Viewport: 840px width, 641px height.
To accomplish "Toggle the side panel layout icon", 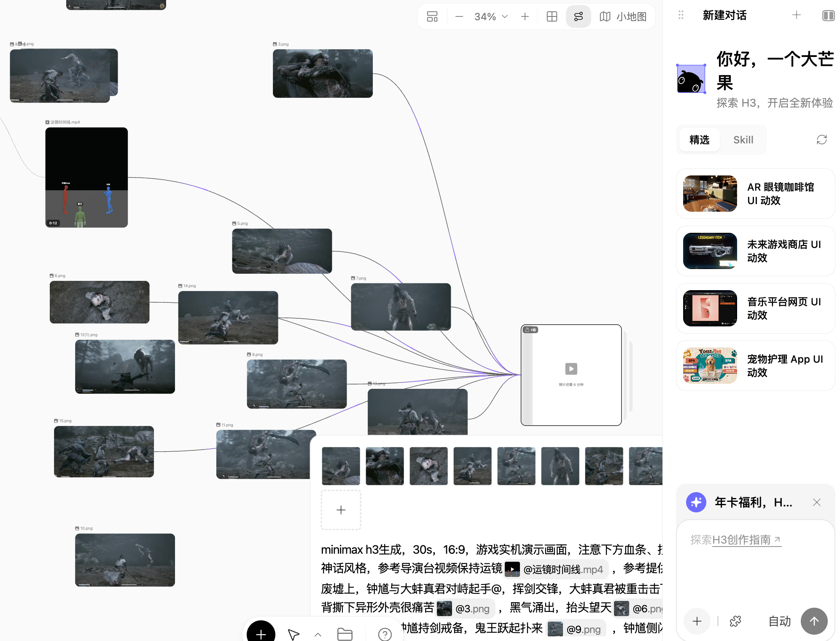I will 828,16.
